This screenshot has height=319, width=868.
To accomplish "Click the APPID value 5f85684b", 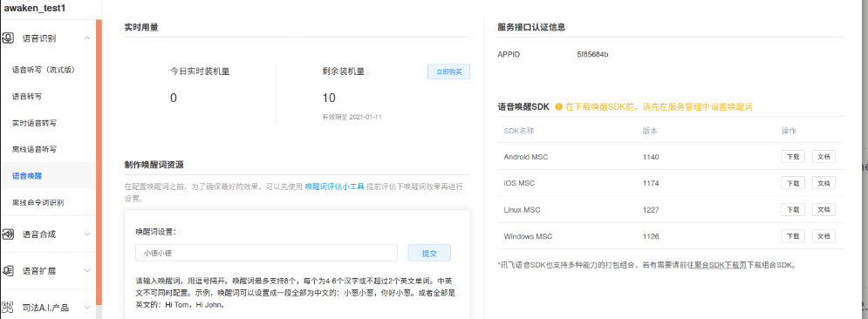I will [x=592, y=54].
